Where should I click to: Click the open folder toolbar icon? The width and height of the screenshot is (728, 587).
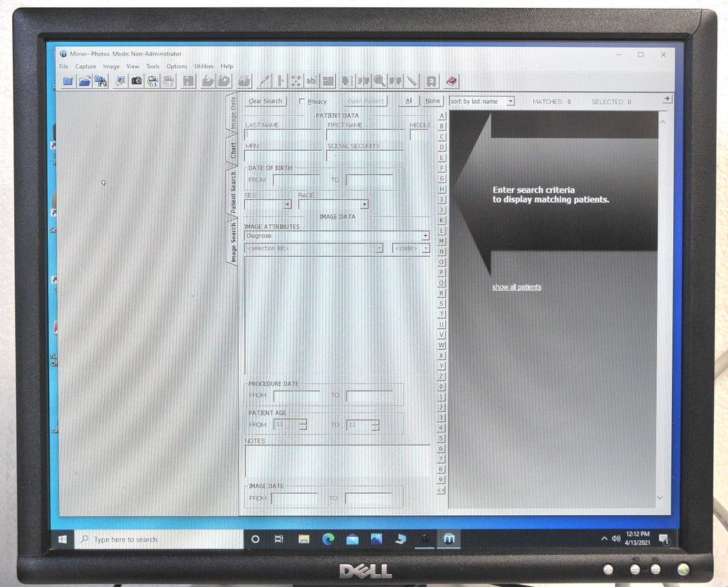[85, 81]
